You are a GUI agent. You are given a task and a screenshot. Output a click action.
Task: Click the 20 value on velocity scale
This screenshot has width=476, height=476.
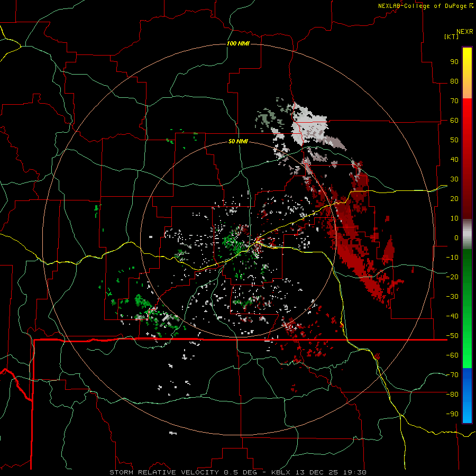(454, 198)
